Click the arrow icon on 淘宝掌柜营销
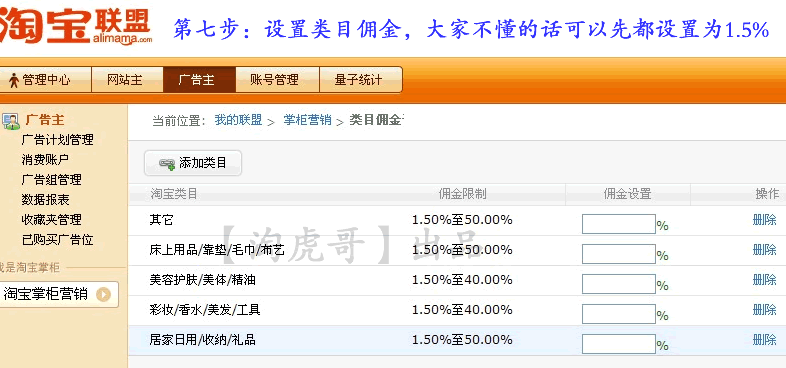 [x=103, y=294]
